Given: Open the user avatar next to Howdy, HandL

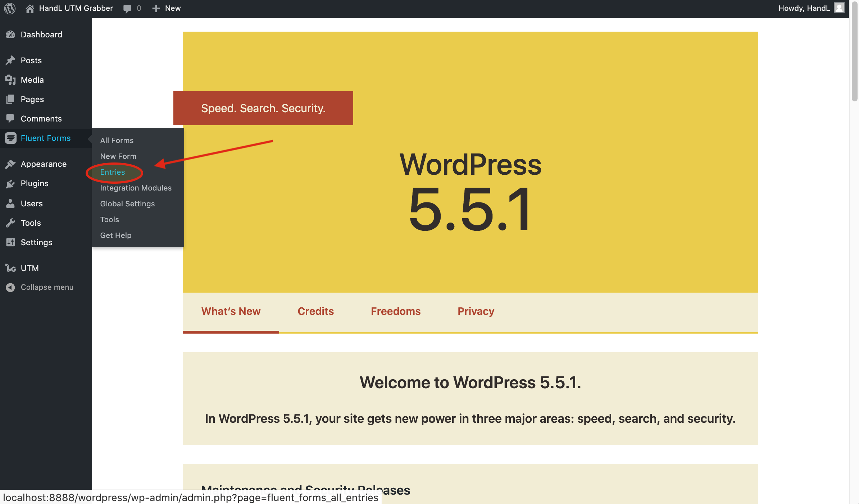Looking at the screenshot, I should pyautogui.click(x=839, y=8).
